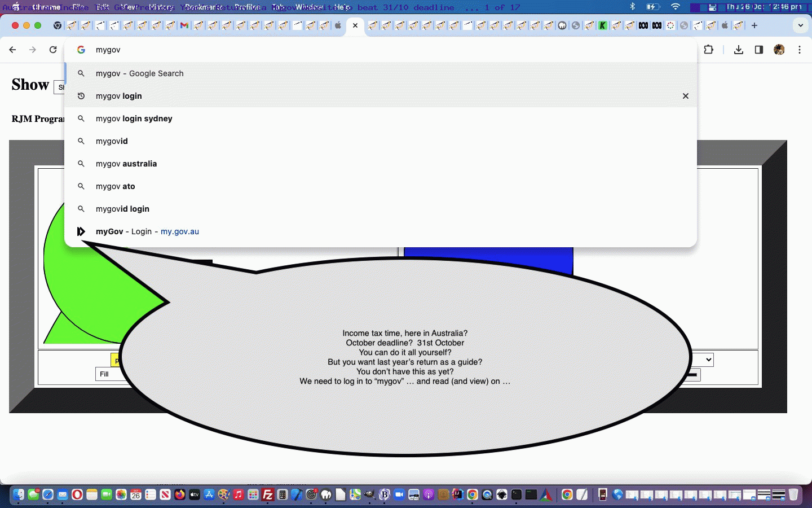Viewport: 812px width, 508px height.
Task: Open Trash in the dock
Action: (x=793, y=494)
